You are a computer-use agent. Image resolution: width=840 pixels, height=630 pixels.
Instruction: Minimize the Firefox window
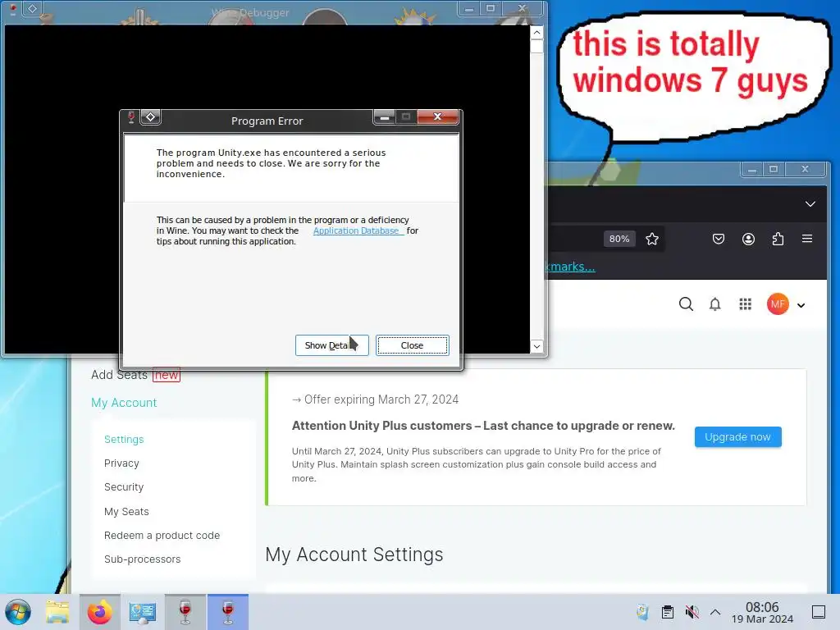pos(752,169)
